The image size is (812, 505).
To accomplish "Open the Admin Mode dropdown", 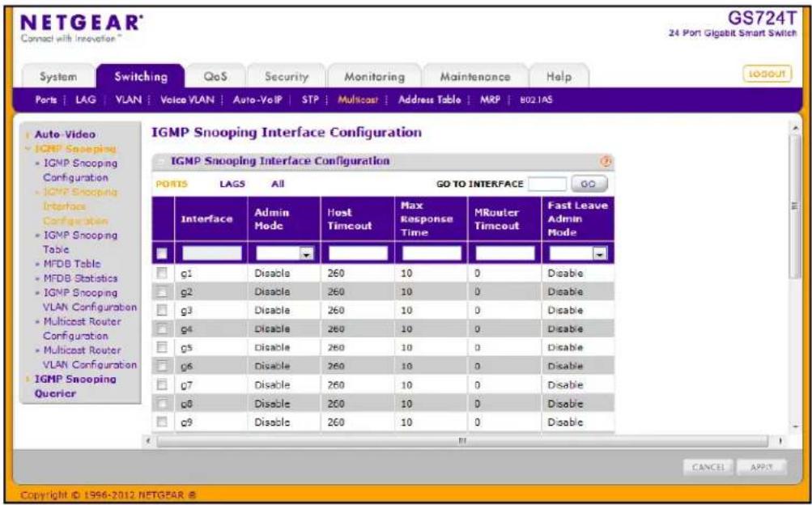I will [284, 253].
